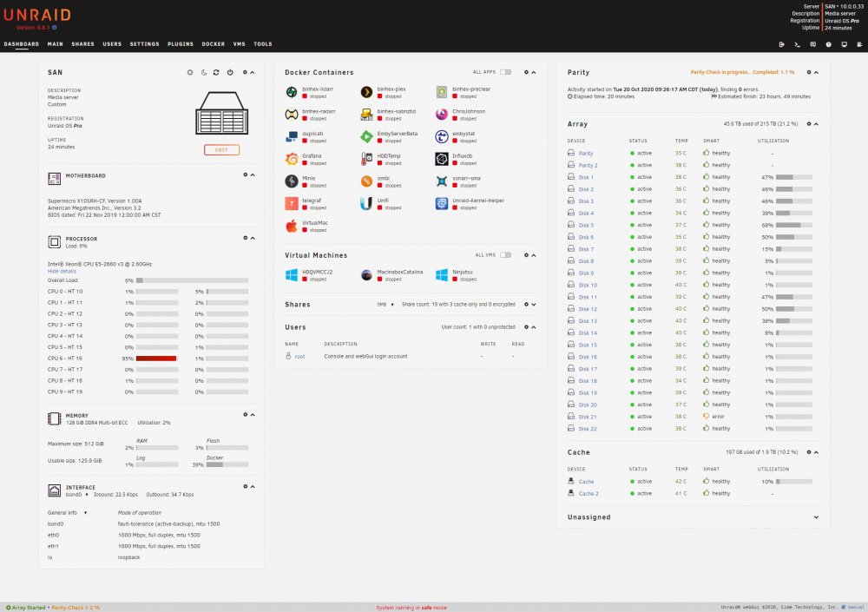Click the VirtualMac apple icon

[291, 226]
